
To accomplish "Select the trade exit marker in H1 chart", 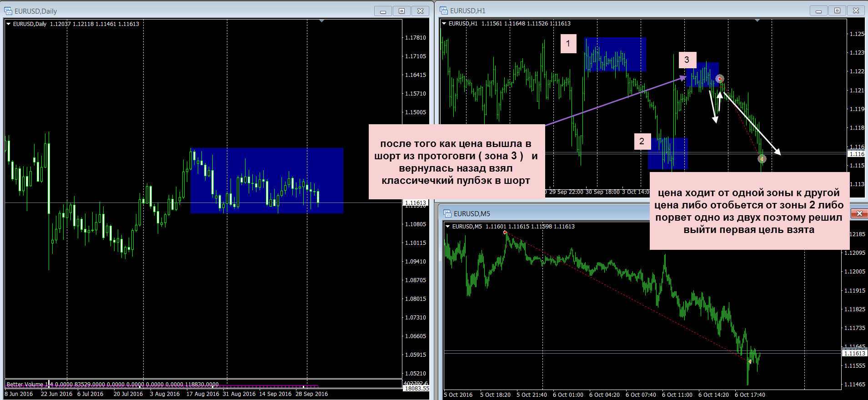I will tap(762, 159).
